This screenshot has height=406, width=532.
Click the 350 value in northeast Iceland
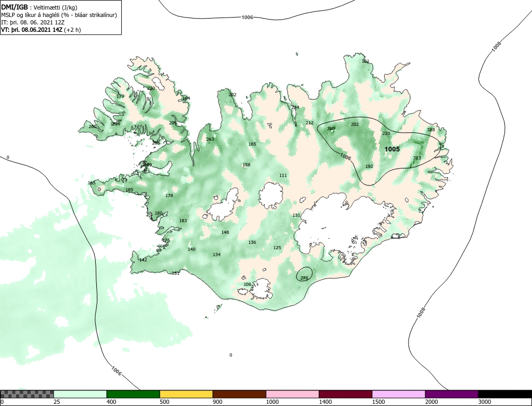[x=331, y=129]
